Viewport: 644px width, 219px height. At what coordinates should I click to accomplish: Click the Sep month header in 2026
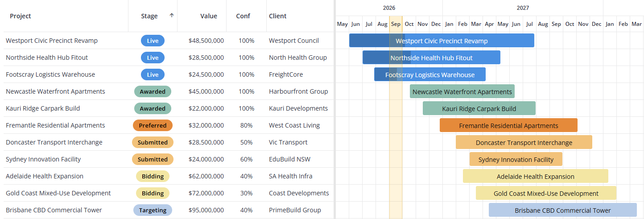click(x=396, y=24)
